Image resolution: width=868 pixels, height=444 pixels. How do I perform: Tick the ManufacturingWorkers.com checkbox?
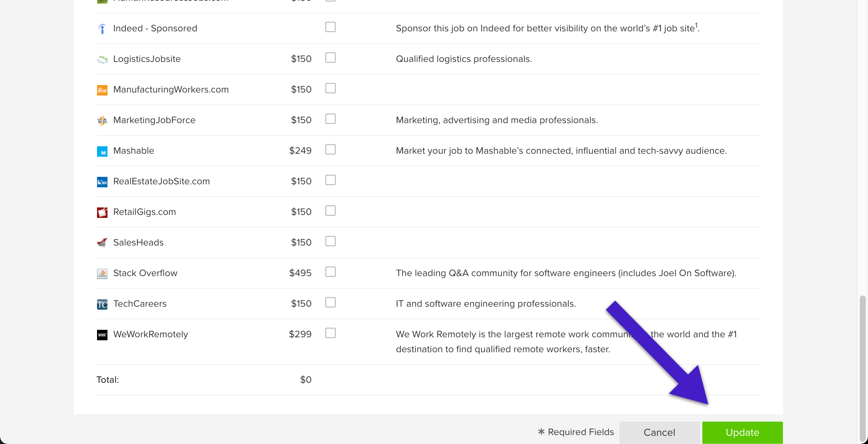330,88
